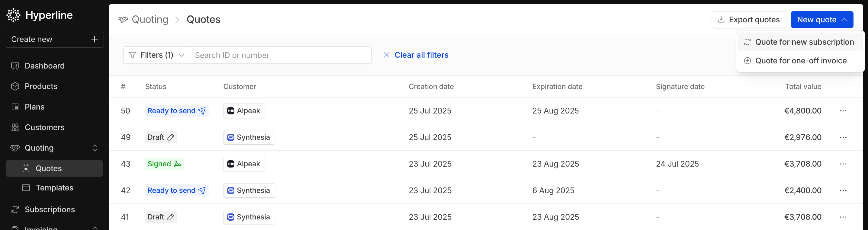
Task: Click the Customers people icon
Action: 15,127
